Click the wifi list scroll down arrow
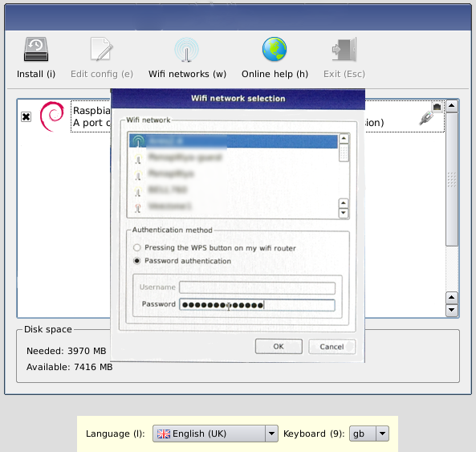This screenshot has width=476, height=452. click(x=344, y=213)
